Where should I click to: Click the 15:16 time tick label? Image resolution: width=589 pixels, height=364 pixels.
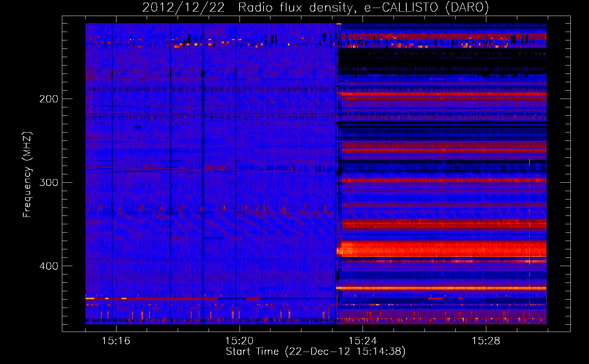point(116,341)
